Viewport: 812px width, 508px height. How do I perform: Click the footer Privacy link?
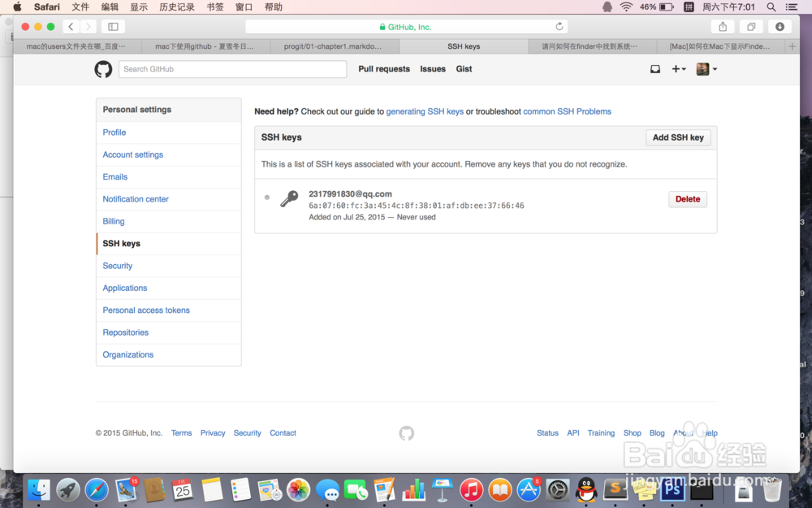213,433
